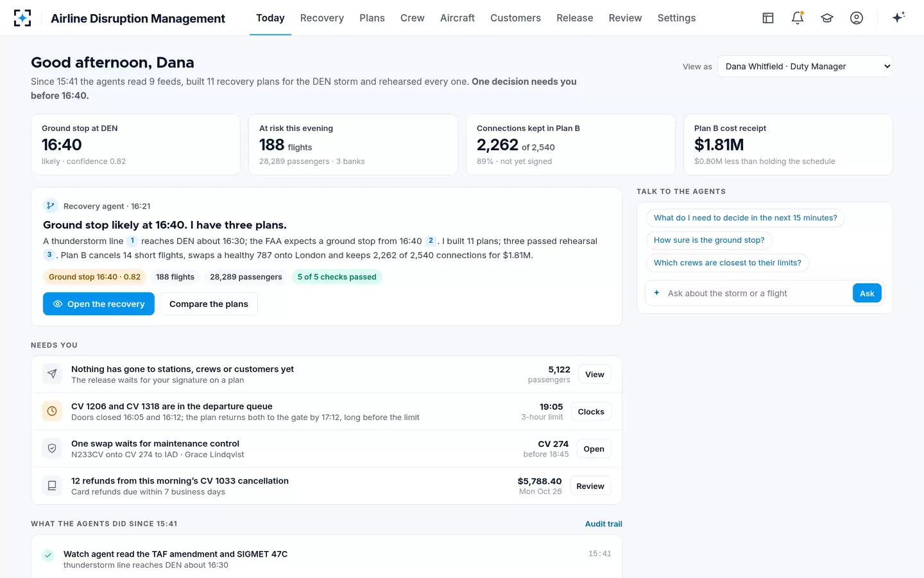
Task: Open the Customers tab
Action: tap(515, 18)
